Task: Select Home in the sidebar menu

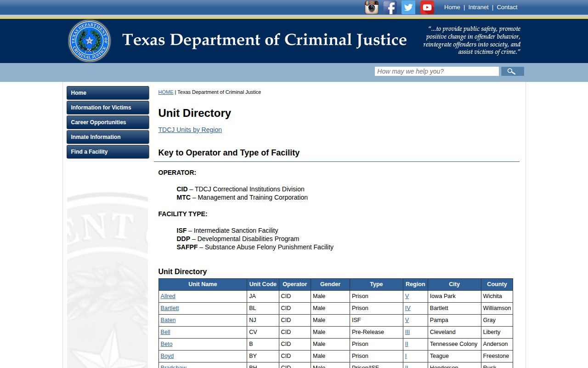Action: click(x=108, y=93)
